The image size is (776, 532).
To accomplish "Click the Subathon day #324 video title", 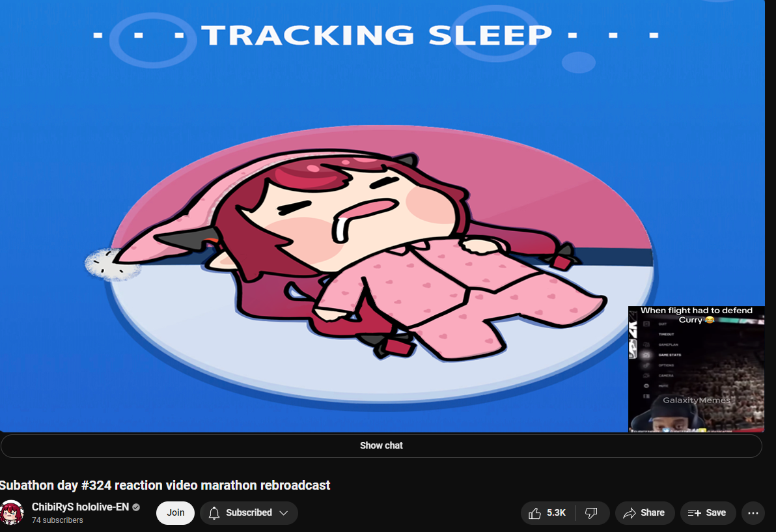I will pyautogui.click(x=165, y=485).
